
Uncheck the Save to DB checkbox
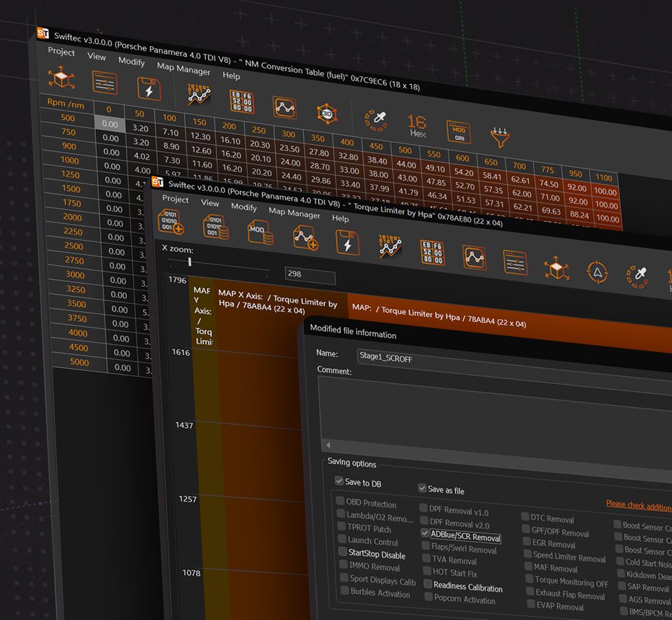click(339, 481)
